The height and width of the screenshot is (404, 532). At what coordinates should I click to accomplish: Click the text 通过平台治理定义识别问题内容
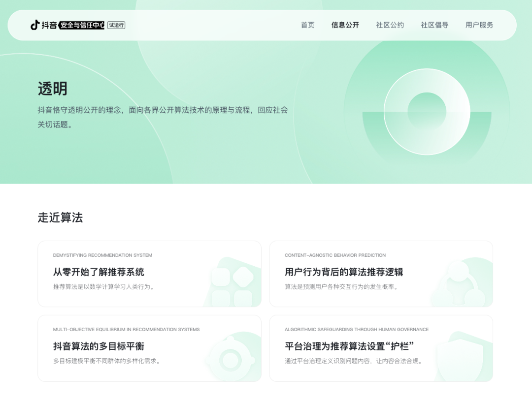328,361
